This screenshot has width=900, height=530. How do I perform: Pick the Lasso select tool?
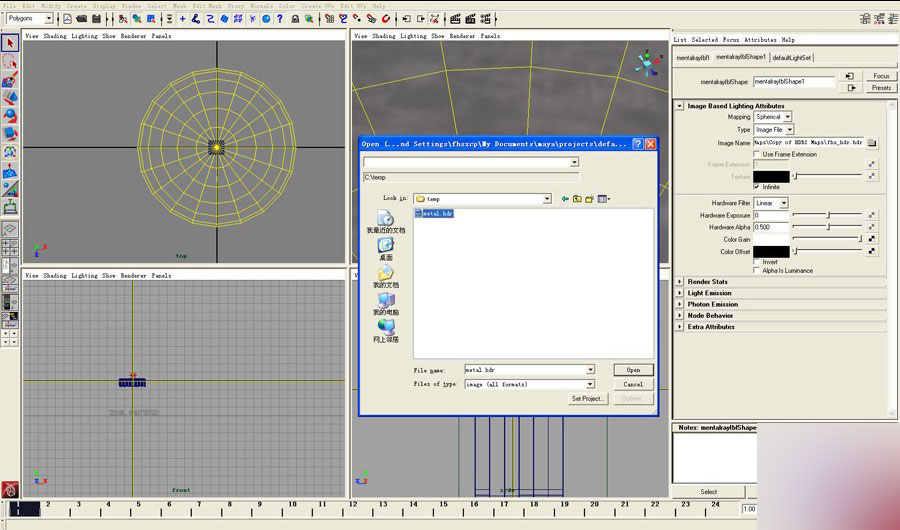tap(10, 61)
